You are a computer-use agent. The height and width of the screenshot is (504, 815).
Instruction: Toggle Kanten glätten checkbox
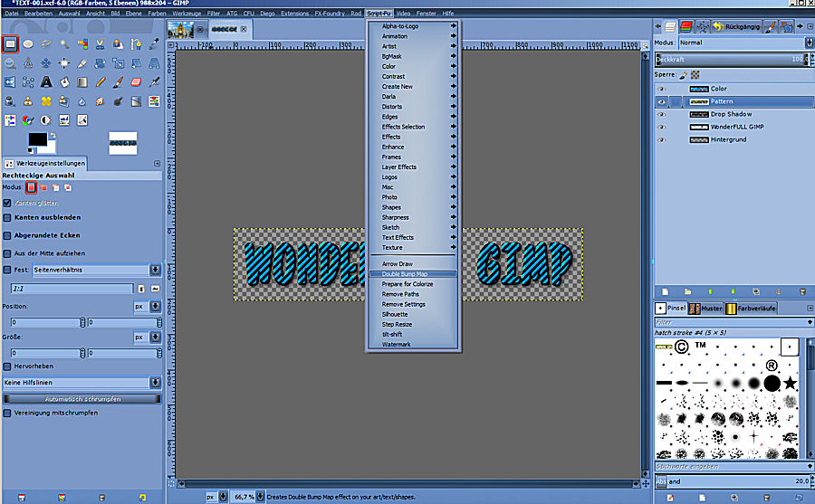[7, 204]
